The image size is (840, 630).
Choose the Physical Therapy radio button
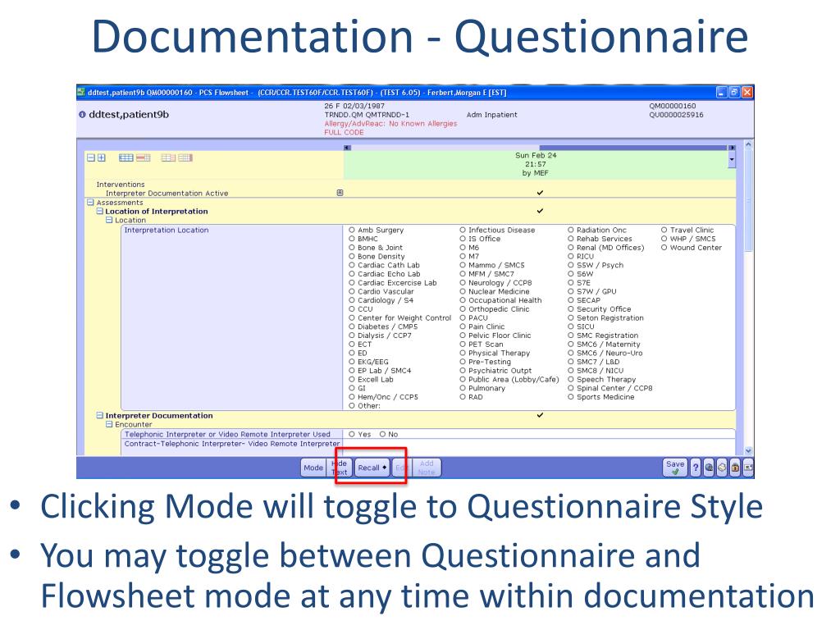[463, 353]
